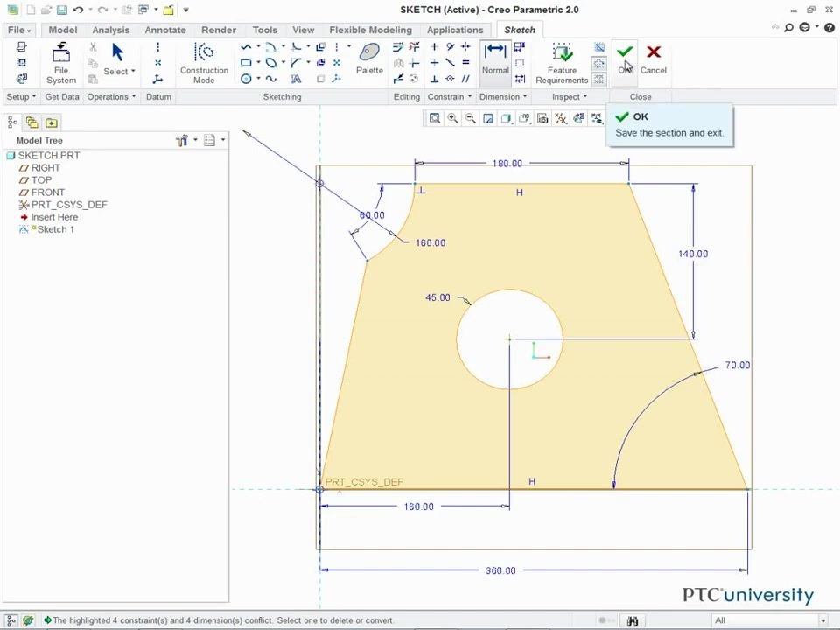Click Cancel to quit the sketch
The height and width of the screenshot is (630, 840).
point(653,59)
